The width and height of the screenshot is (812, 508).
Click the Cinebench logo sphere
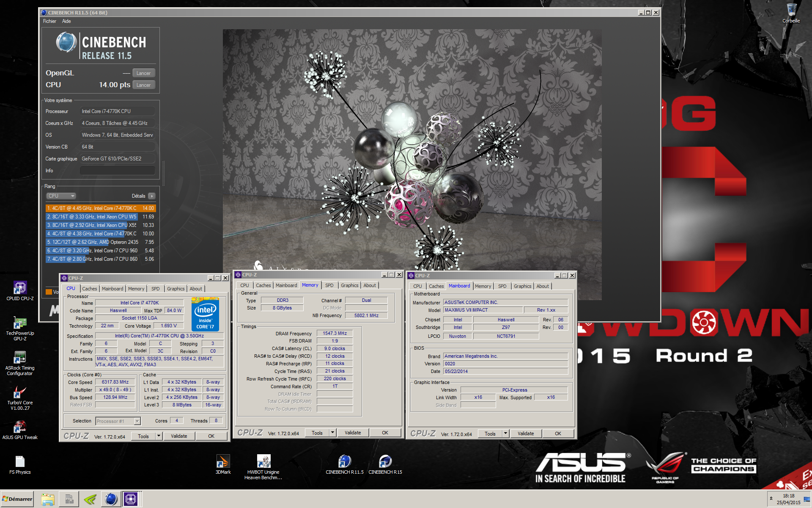pyautogui.click(x=66, y=42)
